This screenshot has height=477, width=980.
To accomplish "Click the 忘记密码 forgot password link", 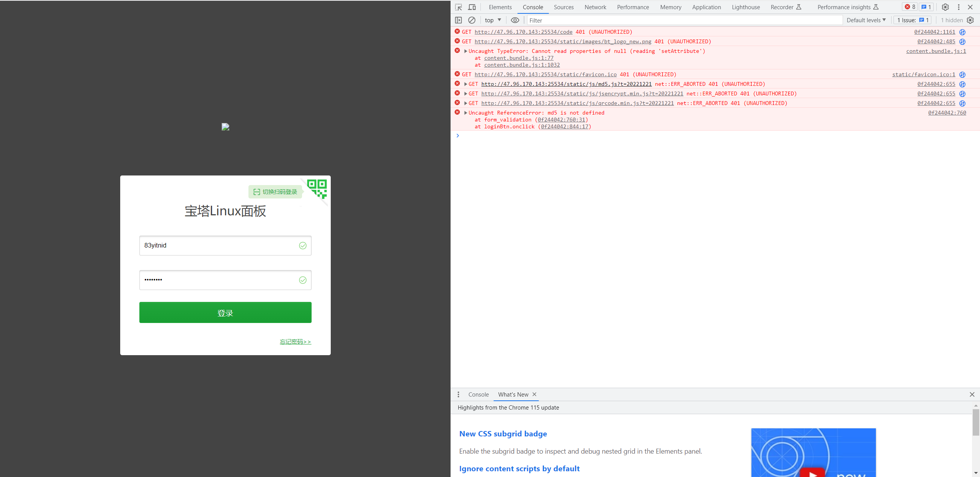I will [x=295, y=342].
